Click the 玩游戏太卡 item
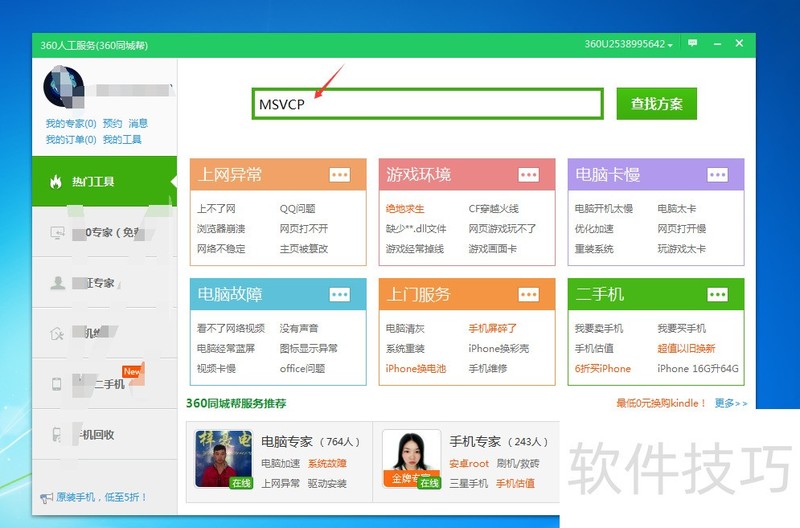 (x=682, y=249)
